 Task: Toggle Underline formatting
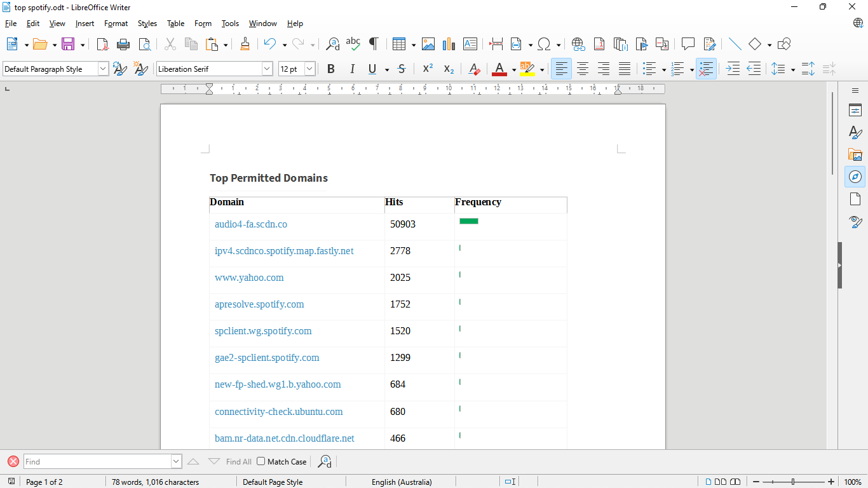372,69
